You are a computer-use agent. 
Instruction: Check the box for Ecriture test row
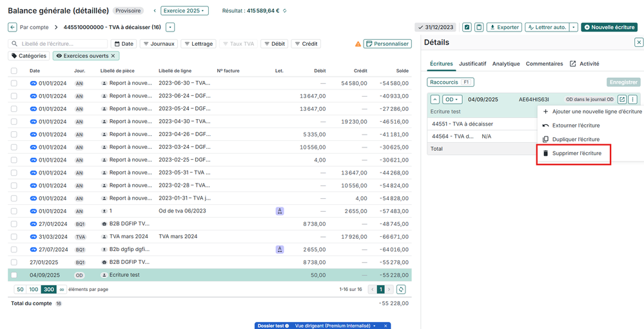(14, 276)
